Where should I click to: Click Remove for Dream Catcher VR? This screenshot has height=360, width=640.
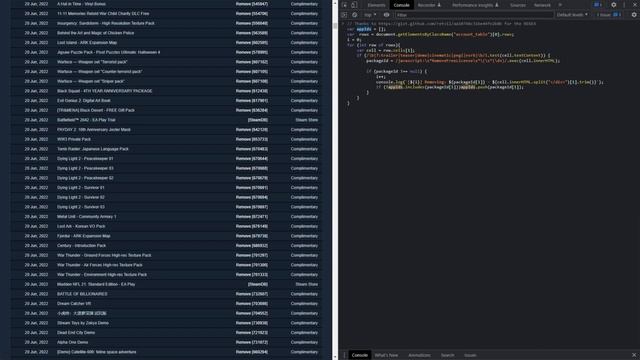point(252,304)
